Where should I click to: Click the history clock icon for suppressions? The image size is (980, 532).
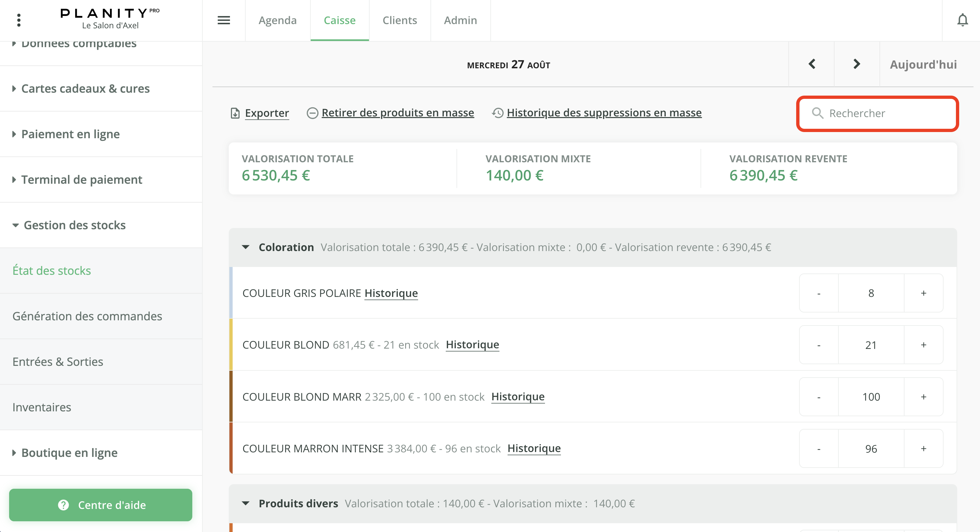[x=497, y=113]
